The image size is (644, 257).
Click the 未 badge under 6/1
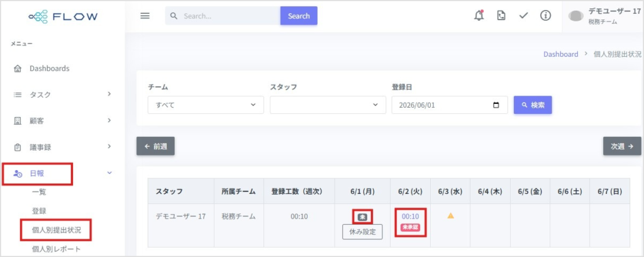pyautogui.click(x=362, y=217)
